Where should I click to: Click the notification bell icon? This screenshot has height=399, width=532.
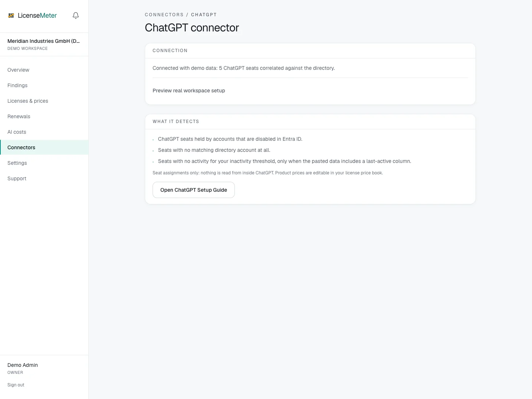tap(76, 16)
